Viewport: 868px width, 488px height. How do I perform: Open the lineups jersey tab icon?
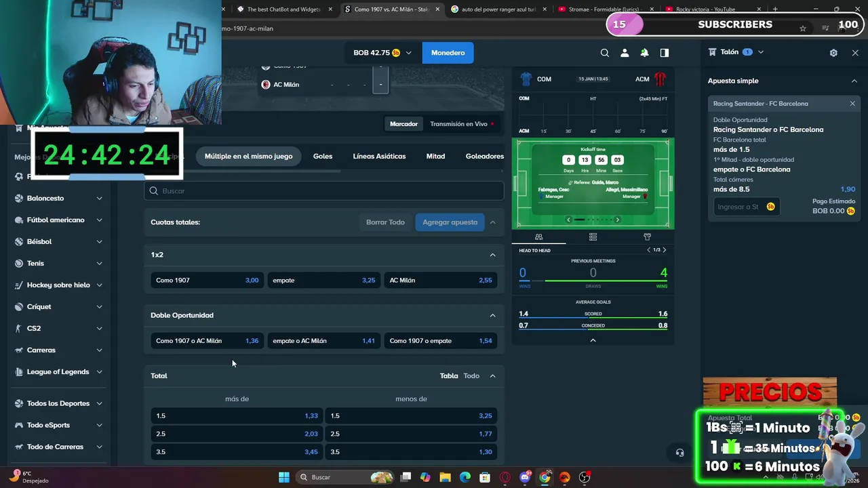(647, 237)
